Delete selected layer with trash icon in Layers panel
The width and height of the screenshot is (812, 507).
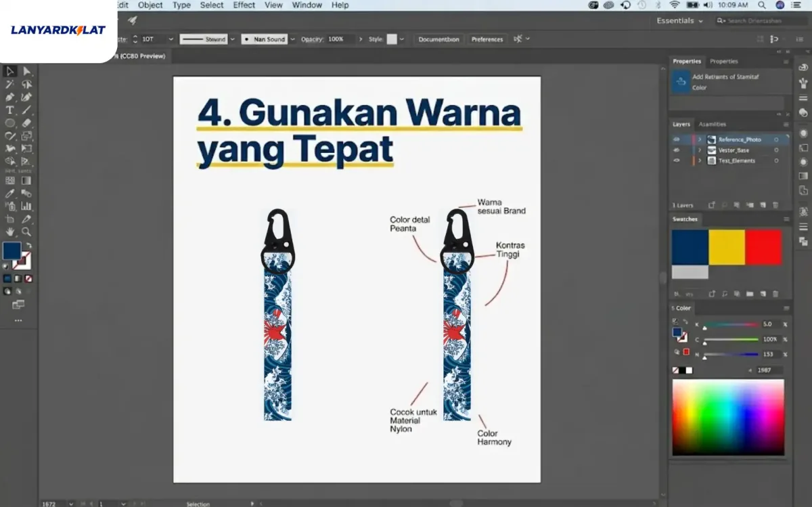[775, 205]
